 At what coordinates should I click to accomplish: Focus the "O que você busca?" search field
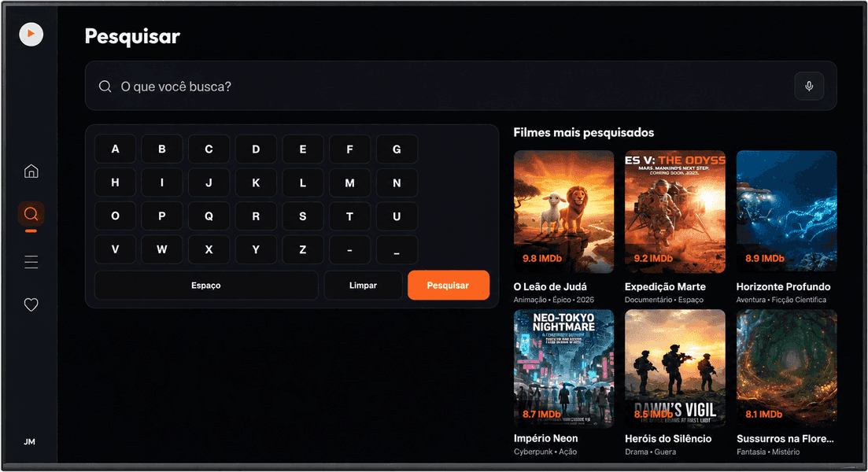pos(460,86)
